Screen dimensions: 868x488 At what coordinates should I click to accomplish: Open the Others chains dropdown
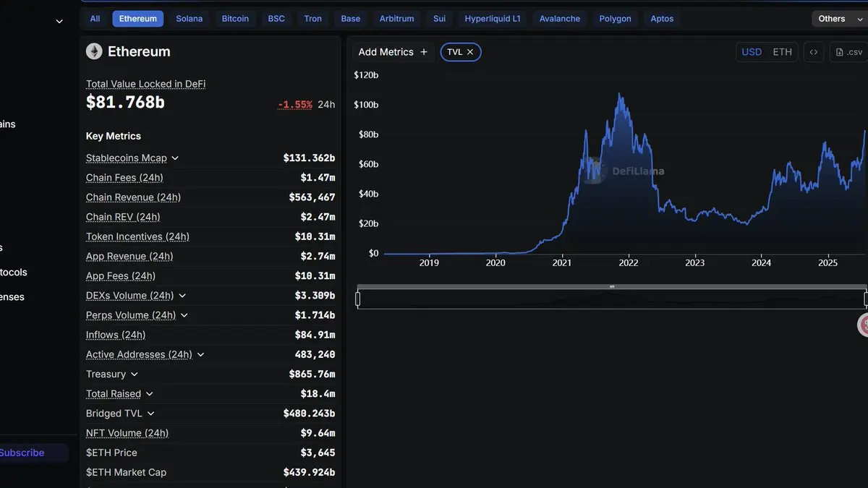click(839, 19)
